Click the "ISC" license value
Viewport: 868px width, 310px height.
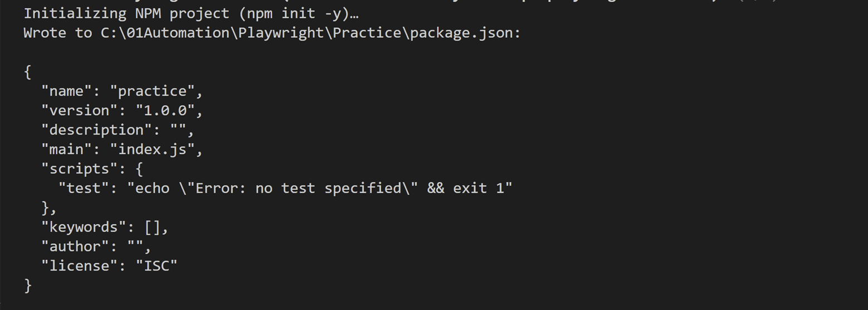point(157,266)
